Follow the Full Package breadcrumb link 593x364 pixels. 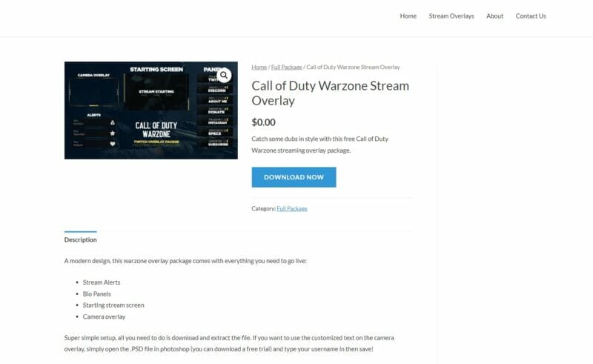pos(286,67)
